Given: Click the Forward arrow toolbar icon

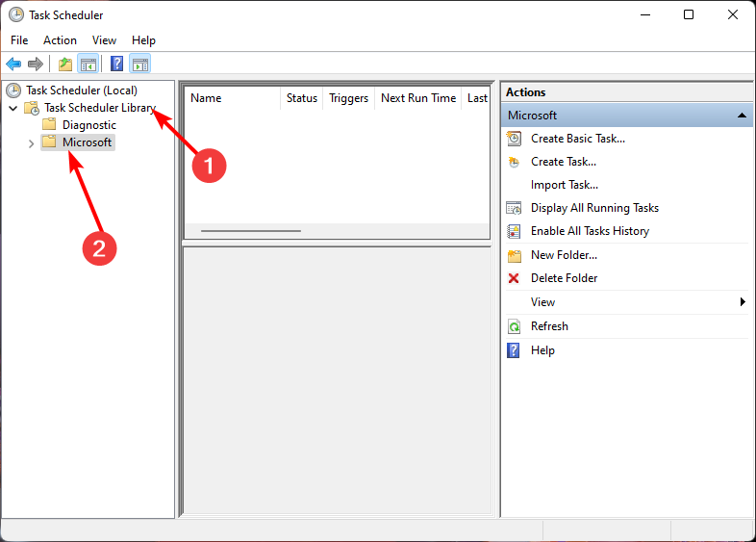Looking at the screenshot, I should pos(36,64).
